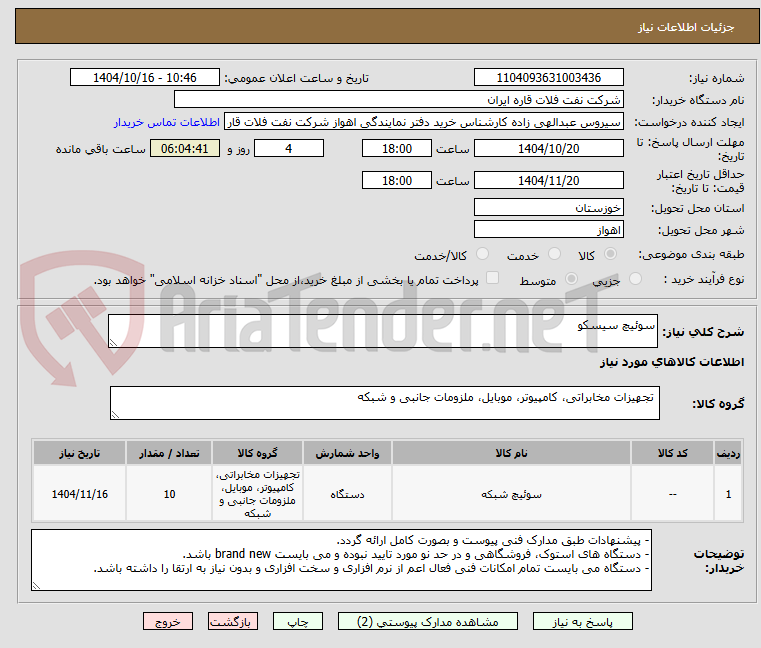
Task: Toggle the اسناد خزانه اسلامی payment checkbox
Action: point(492,278)
